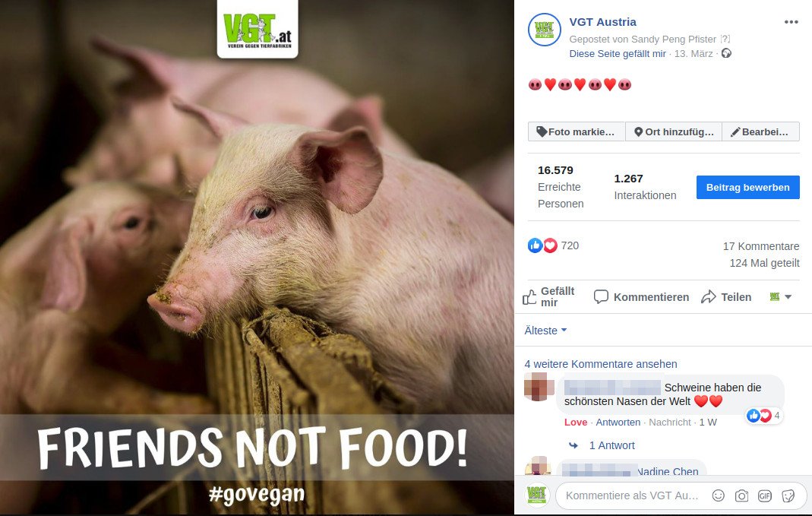
Task: Focus the Kommentiere als VGT comment field
Action: click(x=632, y=495)
